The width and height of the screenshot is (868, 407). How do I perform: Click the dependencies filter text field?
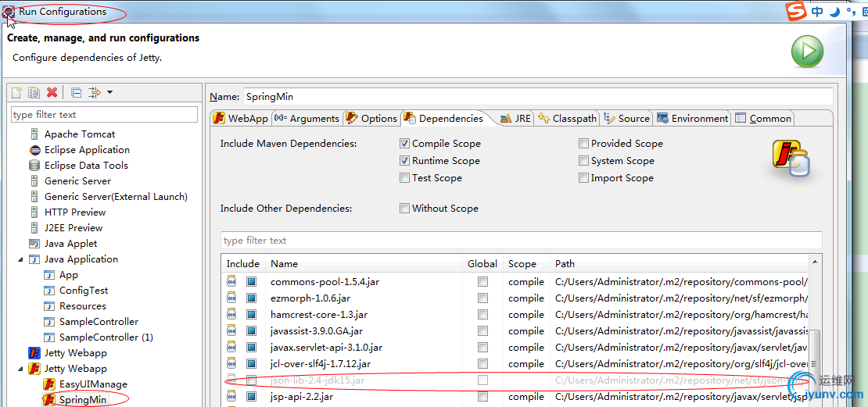tap(522, 241)
